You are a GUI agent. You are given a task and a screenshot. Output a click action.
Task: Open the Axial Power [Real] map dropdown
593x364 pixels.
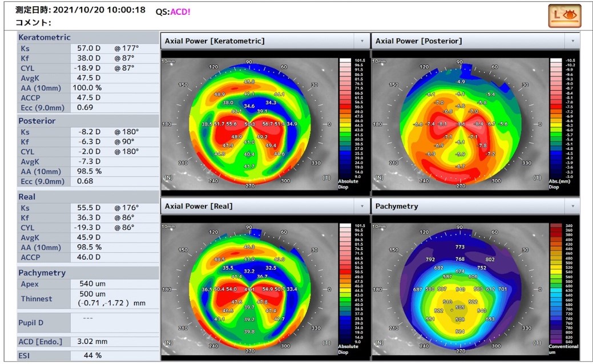361,206
